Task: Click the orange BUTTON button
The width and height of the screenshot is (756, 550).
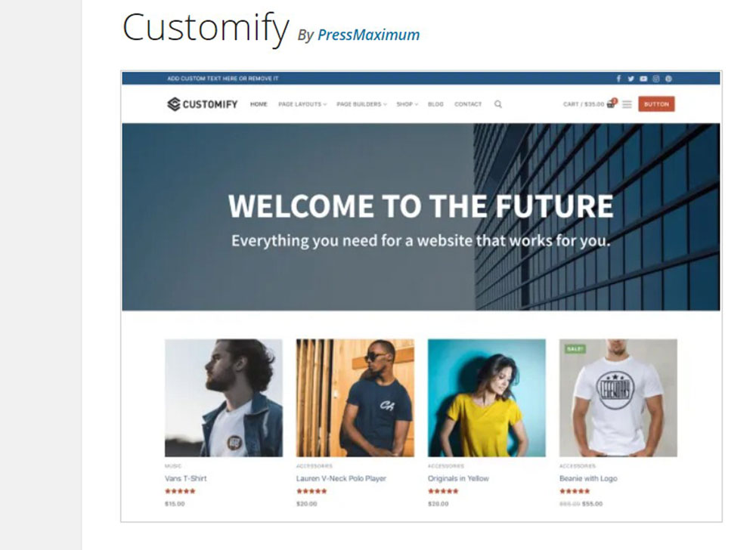Action: 656,104
